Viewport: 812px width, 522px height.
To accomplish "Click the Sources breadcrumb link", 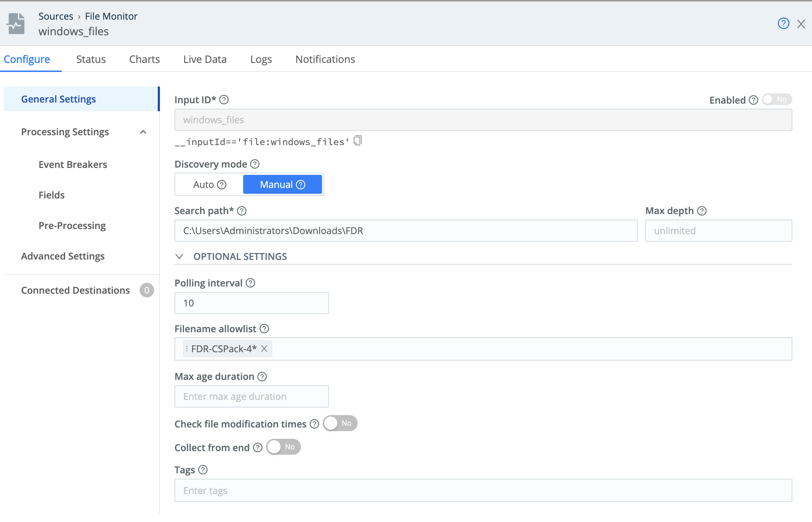I will pos(56,16).
